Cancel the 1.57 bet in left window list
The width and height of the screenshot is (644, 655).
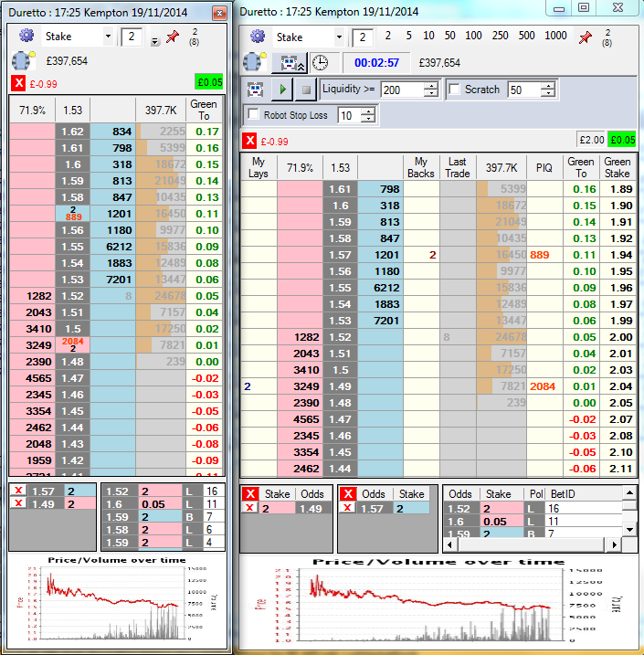19,491
